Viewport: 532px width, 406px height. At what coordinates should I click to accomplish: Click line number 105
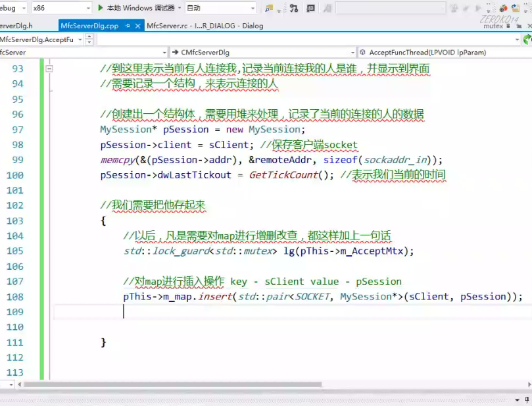pyautogui.click(x=15, y=251)
